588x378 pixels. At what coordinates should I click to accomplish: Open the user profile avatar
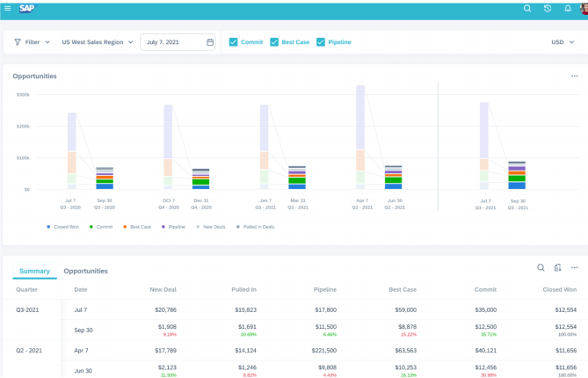[584, 8]
